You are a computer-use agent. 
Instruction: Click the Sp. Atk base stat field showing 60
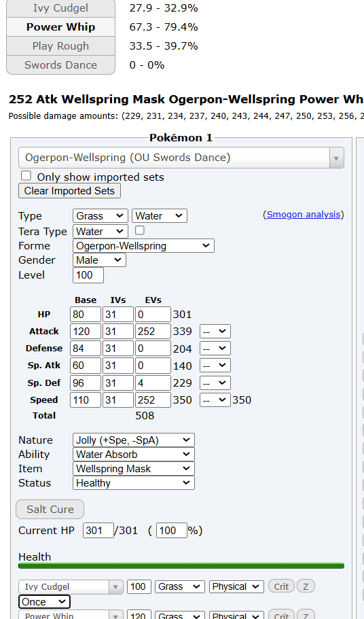tap(86, 366)
